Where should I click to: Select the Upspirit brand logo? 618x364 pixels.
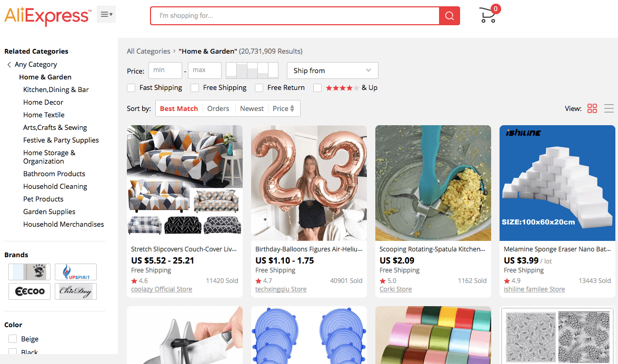(76, 272)
